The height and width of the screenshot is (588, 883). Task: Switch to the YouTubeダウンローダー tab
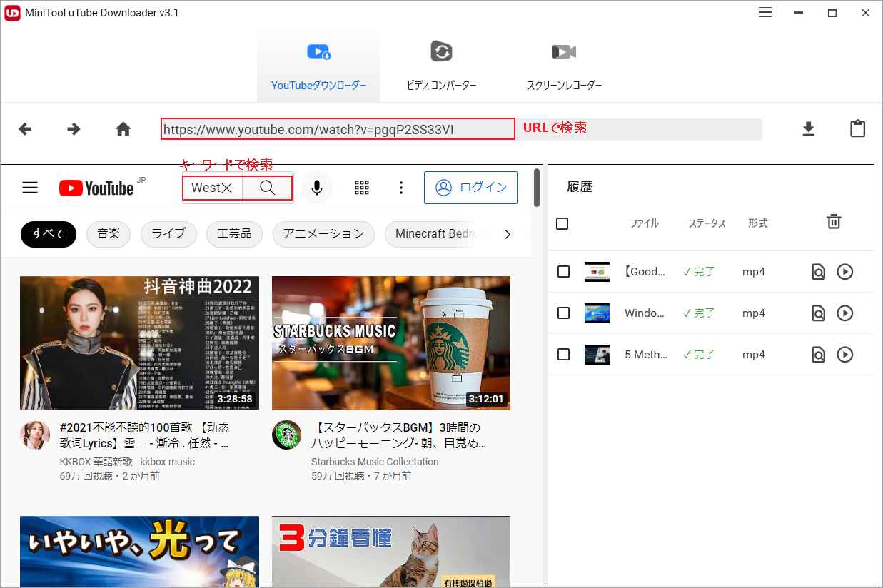[x=318, y=66]
